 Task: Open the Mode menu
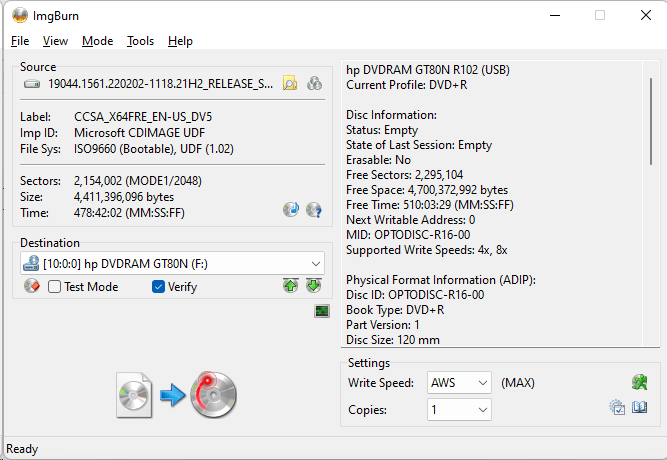[97, 41]
